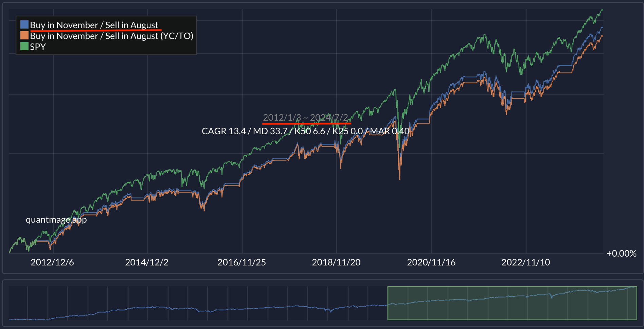Click the x-axis label 2022/11/10

tap(526, 262)
